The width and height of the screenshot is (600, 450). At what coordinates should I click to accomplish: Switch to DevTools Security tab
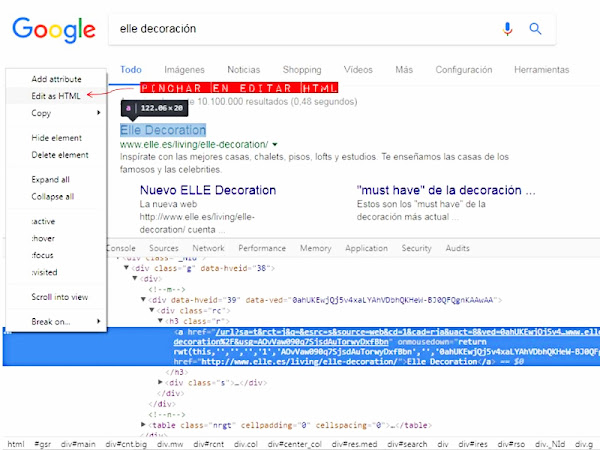tap(416, 248)
